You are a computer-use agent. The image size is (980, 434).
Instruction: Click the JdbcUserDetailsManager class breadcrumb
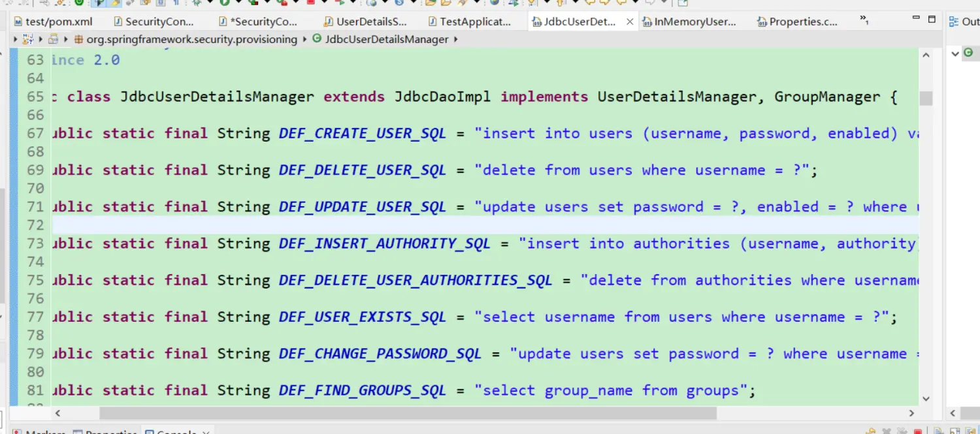387,39
